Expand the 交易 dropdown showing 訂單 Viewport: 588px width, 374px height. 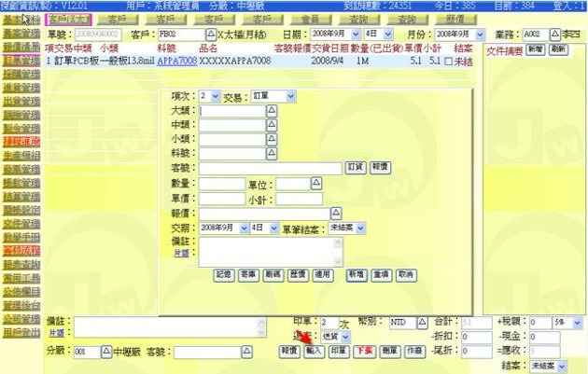[x=290, y=96]
